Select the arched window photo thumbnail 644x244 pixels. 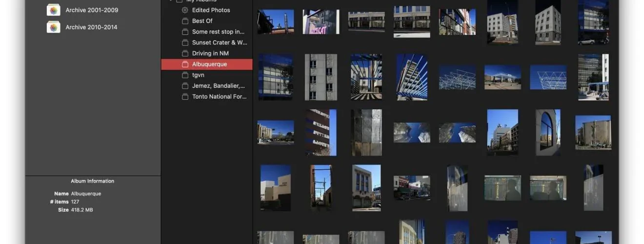(x=548, y=132)
